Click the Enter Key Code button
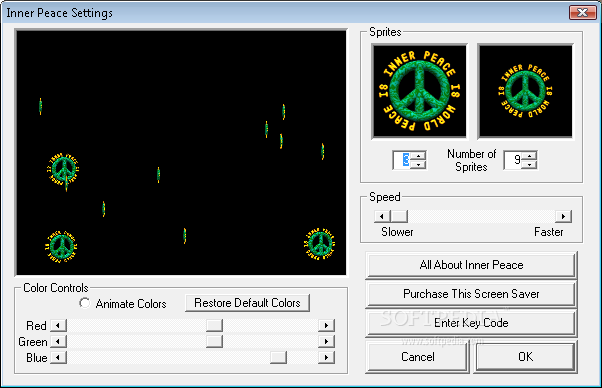The image size is (602, 388). 471,323
